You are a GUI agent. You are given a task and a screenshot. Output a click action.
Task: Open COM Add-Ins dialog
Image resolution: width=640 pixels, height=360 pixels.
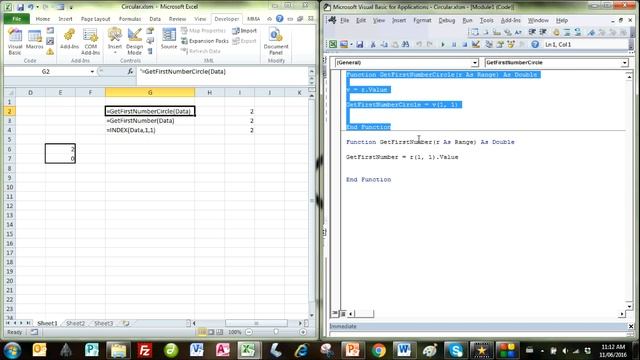coord(90,42)
